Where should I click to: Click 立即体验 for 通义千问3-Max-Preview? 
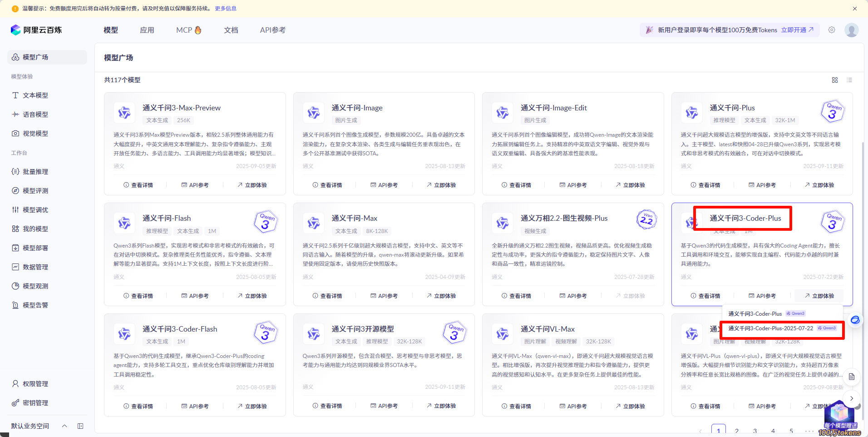252,185
